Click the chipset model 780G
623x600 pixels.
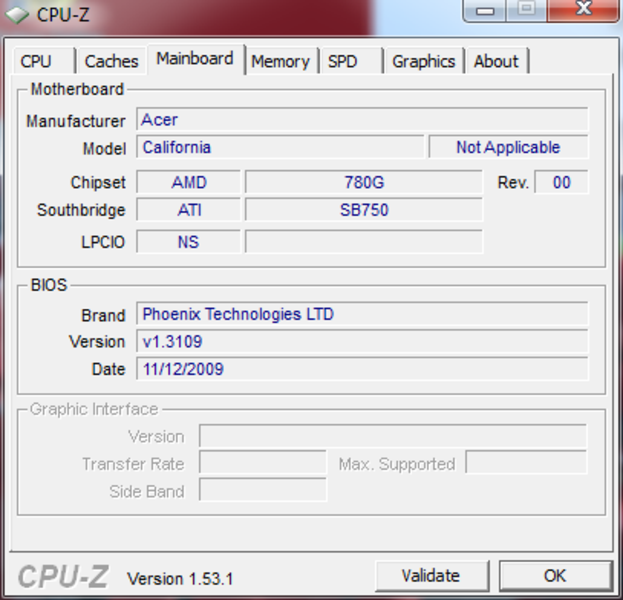click(x=364, y=182)
